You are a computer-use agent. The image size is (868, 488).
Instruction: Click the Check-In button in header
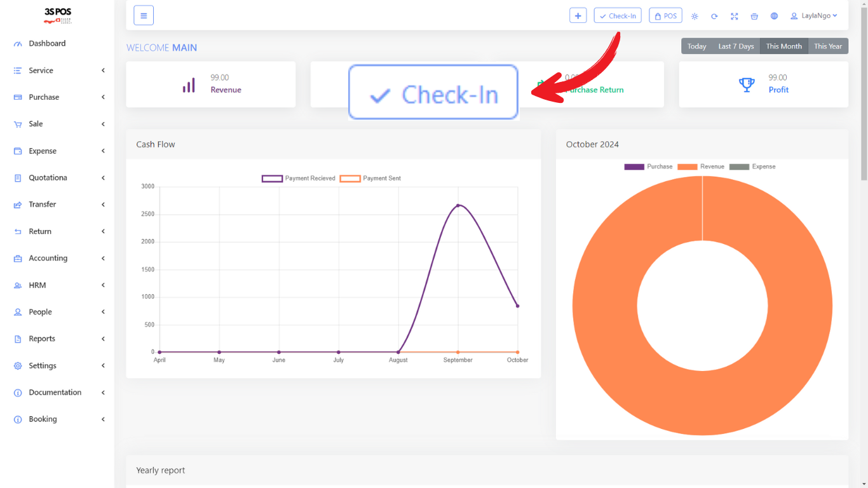click(618, 16)
